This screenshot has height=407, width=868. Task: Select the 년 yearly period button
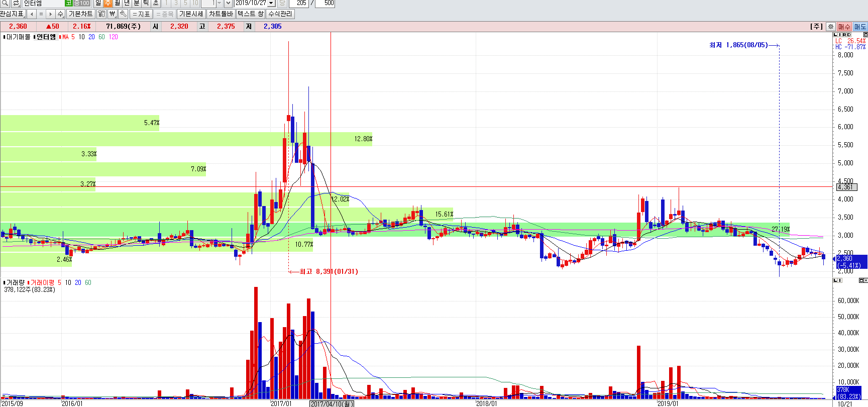tap(127, 3)
